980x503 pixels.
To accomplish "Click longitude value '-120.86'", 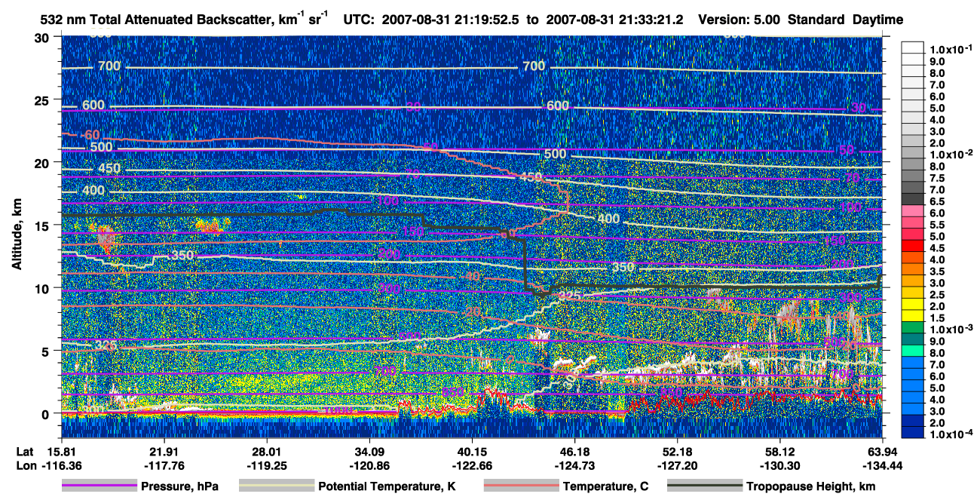I will click(369, 466).
